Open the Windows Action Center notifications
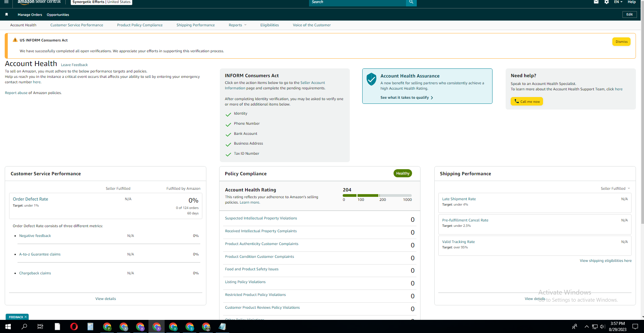Screen dimensions: 644x333 pos(635,327)
